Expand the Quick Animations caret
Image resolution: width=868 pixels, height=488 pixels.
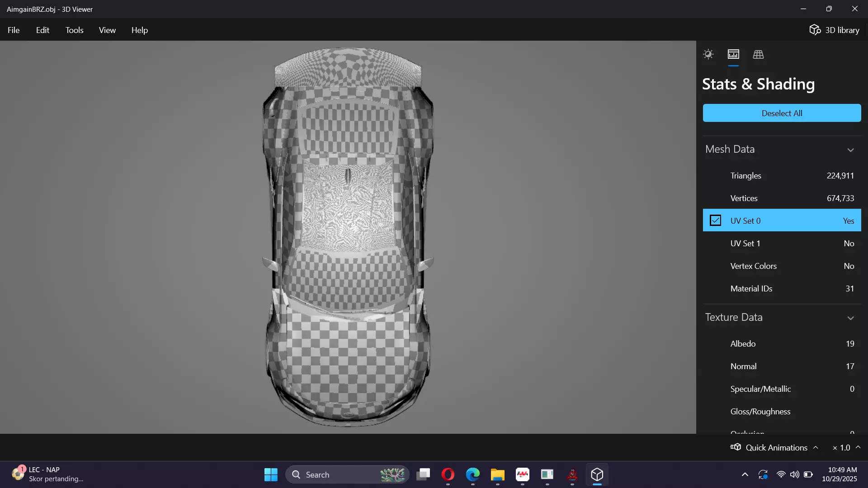tap(816, 447)
